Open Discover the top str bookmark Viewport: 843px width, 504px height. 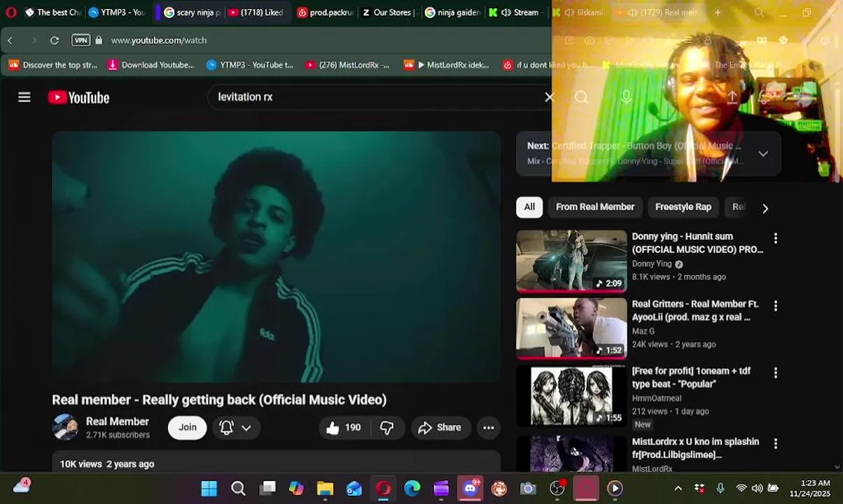(53, 65)
